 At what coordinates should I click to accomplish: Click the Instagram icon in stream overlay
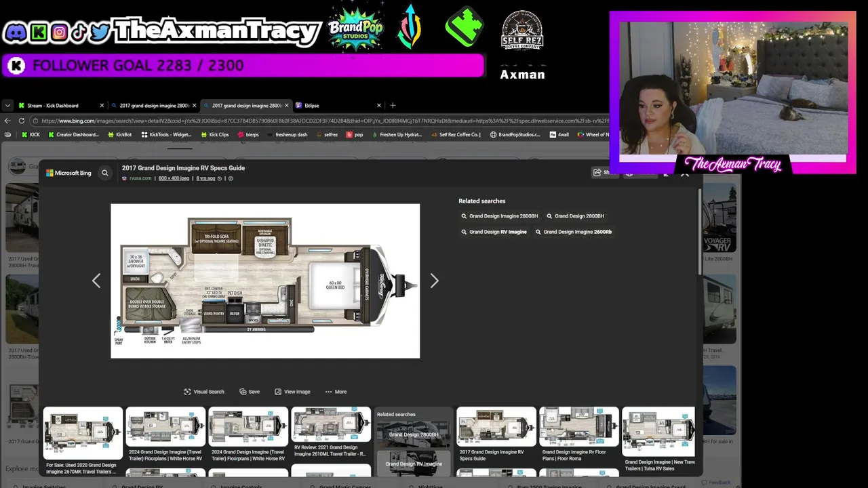(x=59, y=32)
